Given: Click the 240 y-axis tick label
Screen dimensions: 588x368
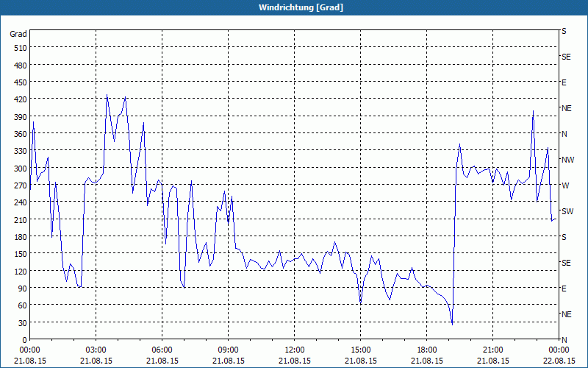Looking at the screenshot, I should click(x=20, y=202).
